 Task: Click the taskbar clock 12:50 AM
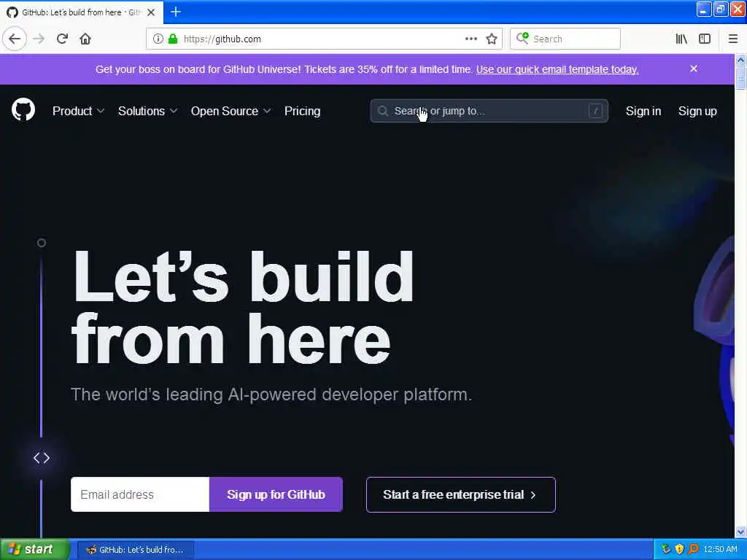pos(720,550)
